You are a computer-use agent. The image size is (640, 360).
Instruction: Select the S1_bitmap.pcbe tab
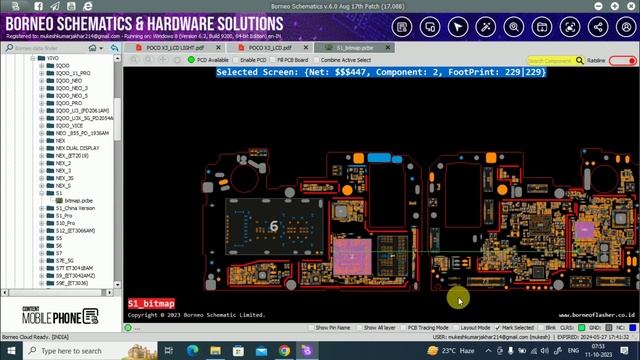pos(355,48)
